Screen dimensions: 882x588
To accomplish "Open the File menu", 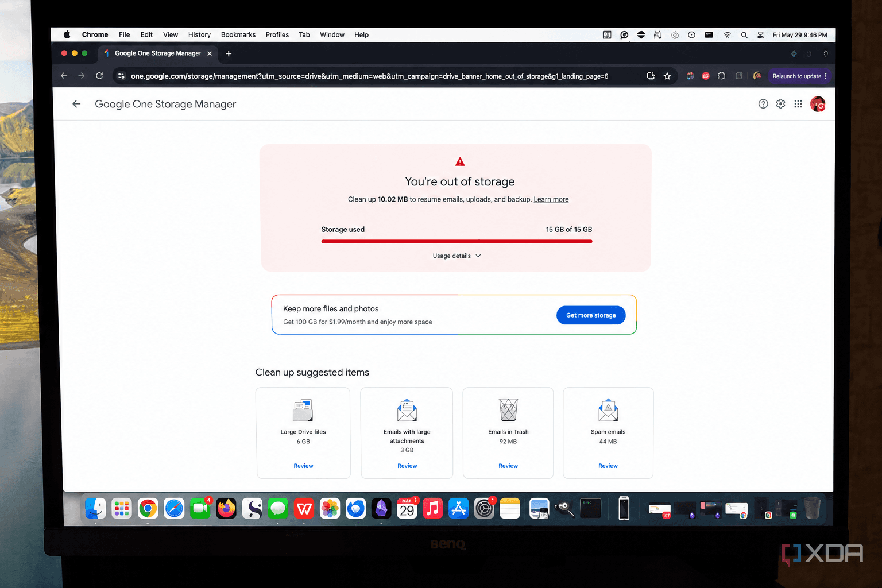I will coord(125,34).
